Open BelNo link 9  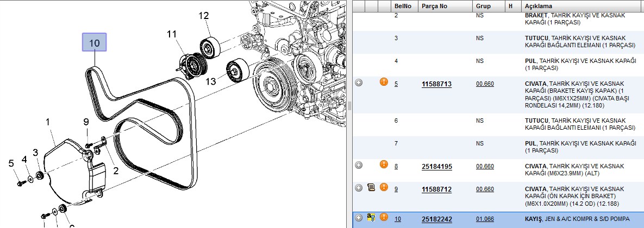tap(396, 189)
